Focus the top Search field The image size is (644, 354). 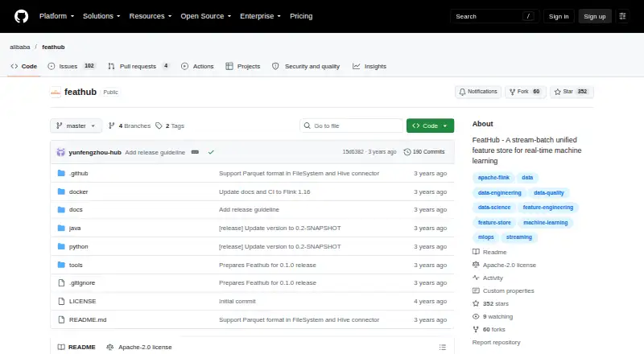point(494,16)
